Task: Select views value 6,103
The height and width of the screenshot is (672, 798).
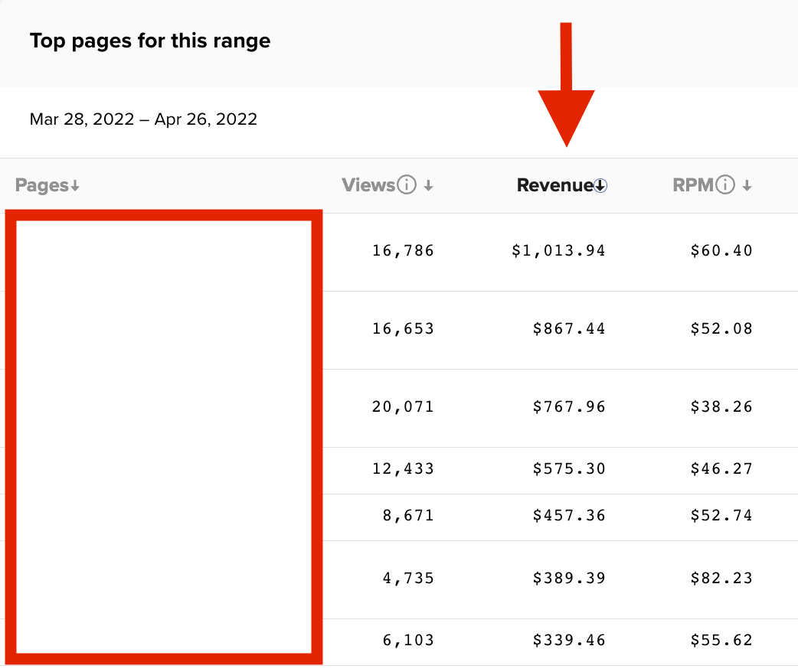Action: 408,640
